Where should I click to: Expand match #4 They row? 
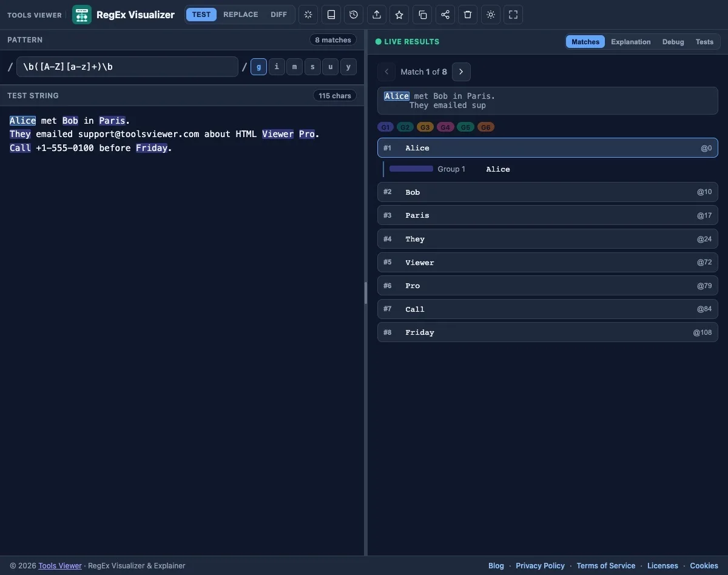pyautogui.click(x=548, y=239)
